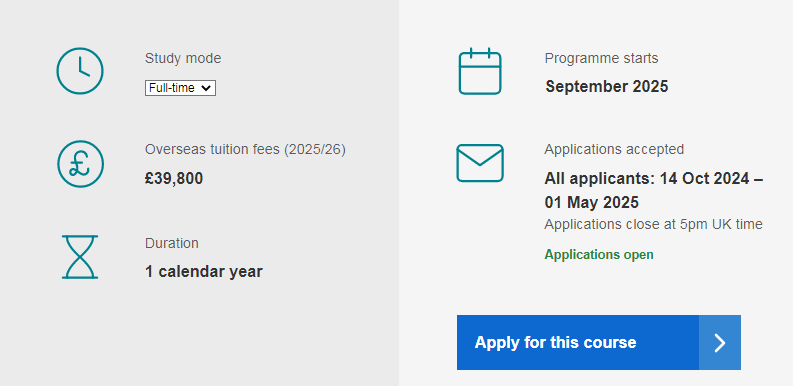
Task: Click the chevron arrow on the Apply button
Action: click(720, 342)
